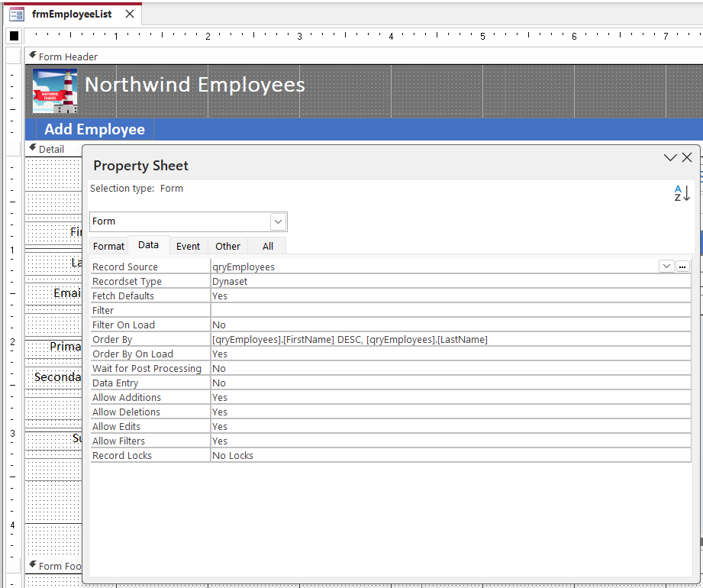This screenshot has width=703, height=588.
Task: Switch to the Other tab
Action: [227, 246]
